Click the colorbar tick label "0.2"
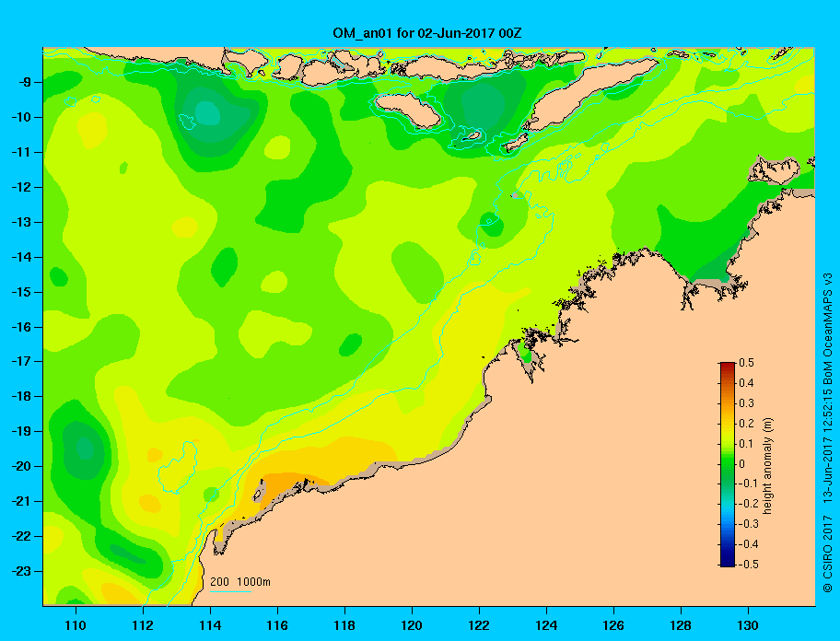The image size is (840, 641). pyautogui.click(x=746, y=423)
